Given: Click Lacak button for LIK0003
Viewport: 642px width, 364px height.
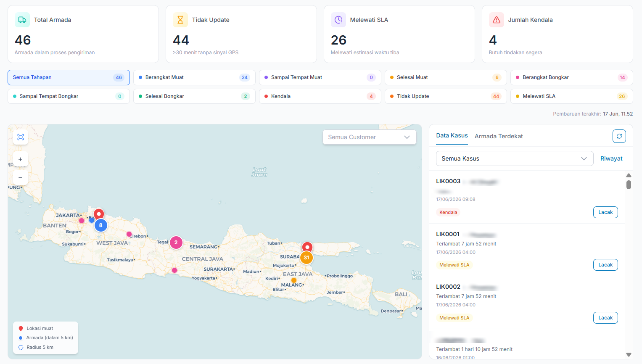Looking at the screenshot, I should point(605,212).
